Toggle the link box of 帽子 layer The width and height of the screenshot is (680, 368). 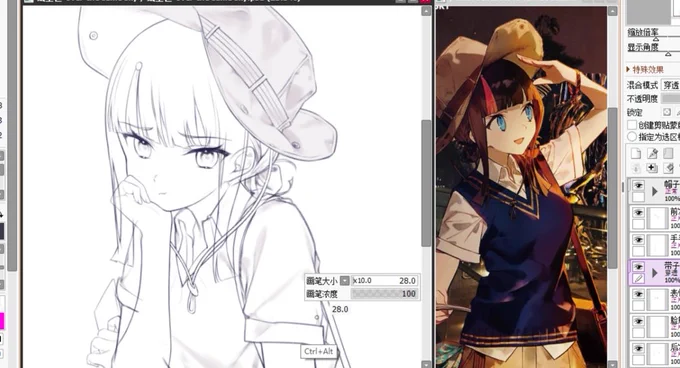pyautogui.click(x=638, y=197)
